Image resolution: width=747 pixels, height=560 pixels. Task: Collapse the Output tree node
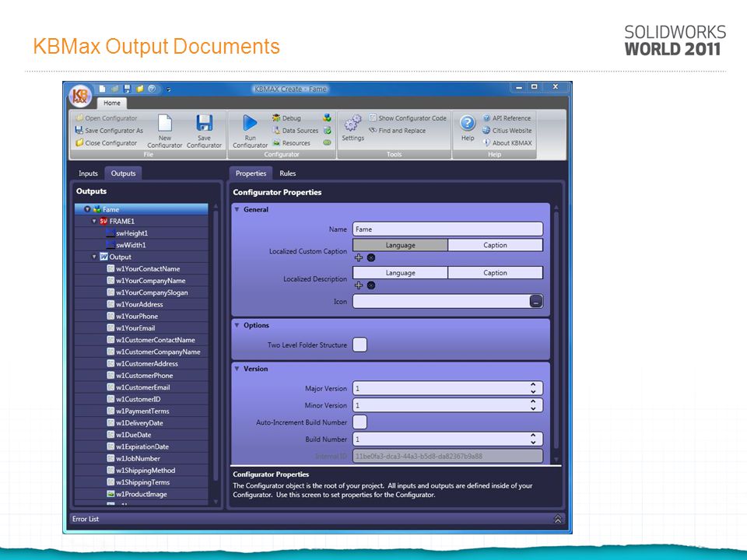tap(94, 257)
